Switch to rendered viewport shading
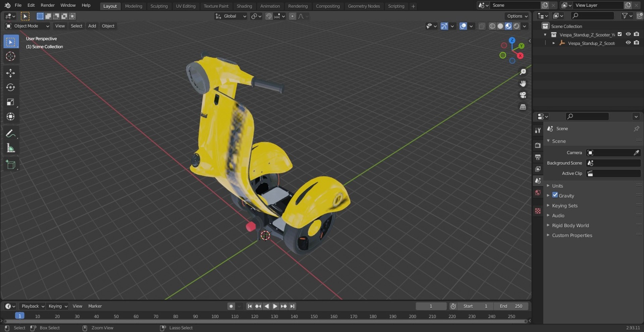The height and width of the screenshot is (332, 644). [x=517, y=26]
